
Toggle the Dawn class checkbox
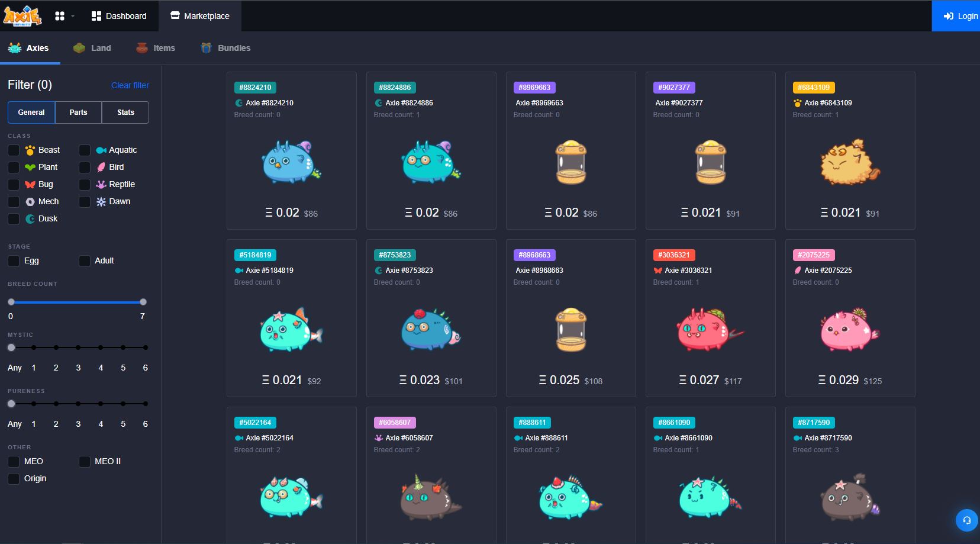coord(85,202)
